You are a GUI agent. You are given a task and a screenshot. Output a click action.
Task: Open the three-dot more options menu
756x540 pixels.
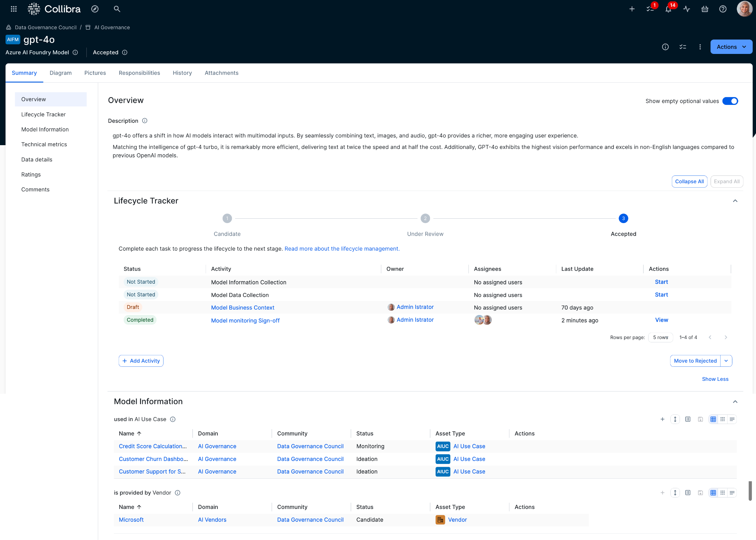700,47
